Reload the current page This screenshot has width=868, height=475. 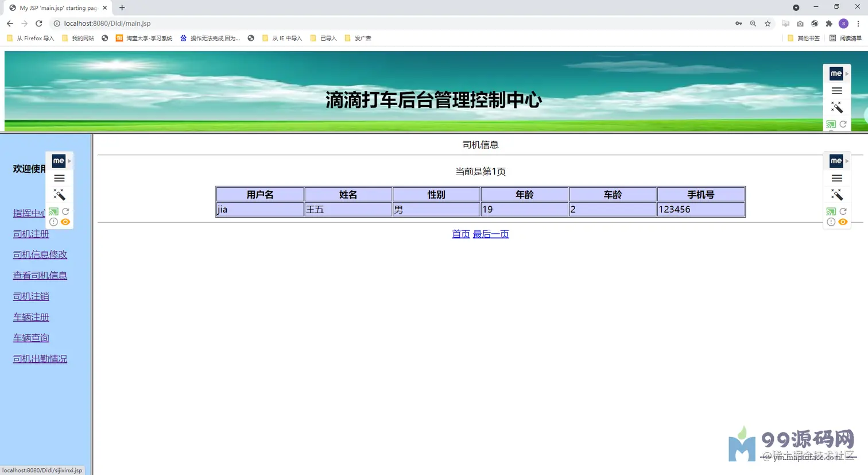[39, 24]
